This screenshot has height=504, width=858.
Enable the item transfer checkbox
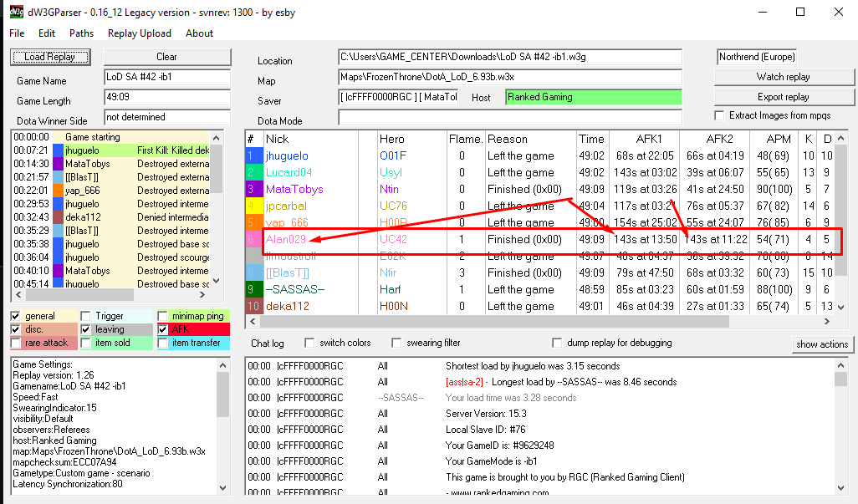click(x=162, y=343)
